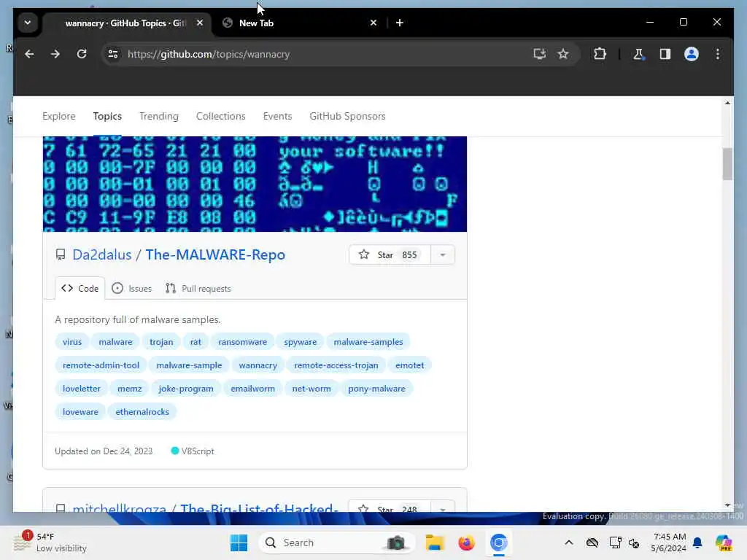Go back using the browser back arrow
Screen dimensions: 747x560
29,54
